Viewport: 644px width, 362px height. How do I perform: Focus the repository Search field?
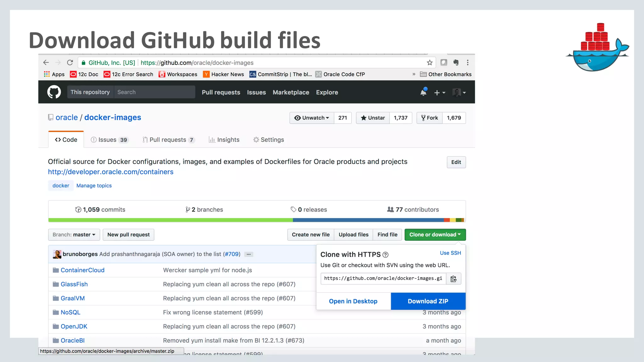pos(154,92)
